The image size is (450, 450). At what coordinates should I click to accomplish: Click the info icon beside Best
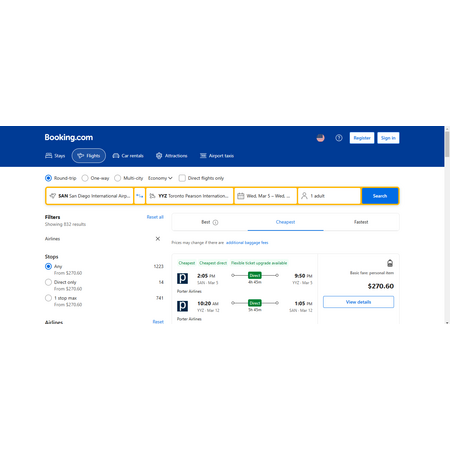[x=215, y=222]
